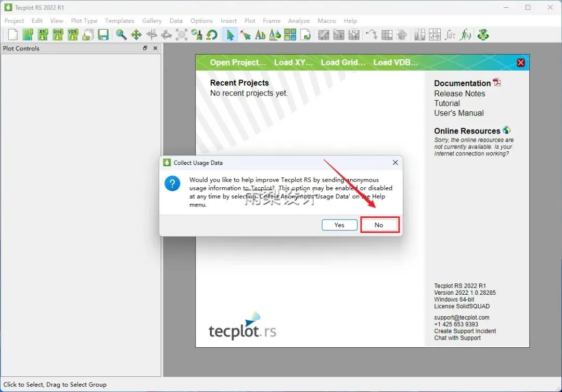This screenshot has height=392, width=562.
Task: Click Load VDB... on welcome banner
Action: [395, 62]
